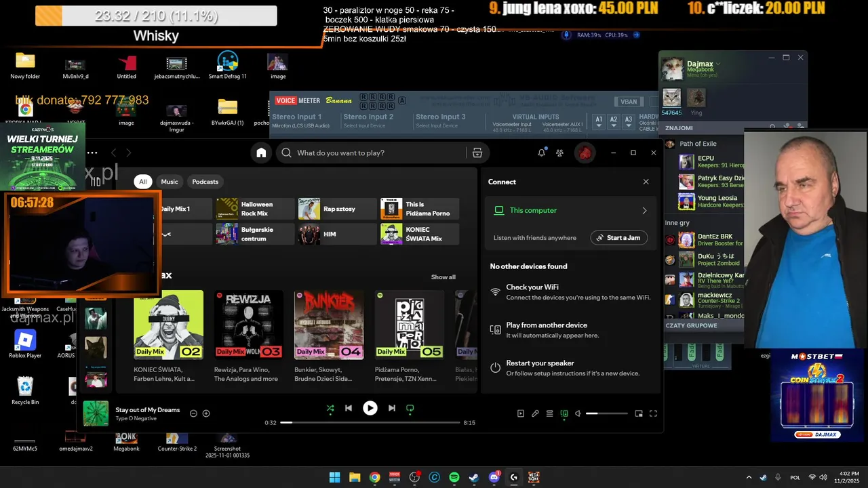The height and width of the screenshot is (488, 868).
Task: Open Spotify notifications bell
Action: [541, 153]
